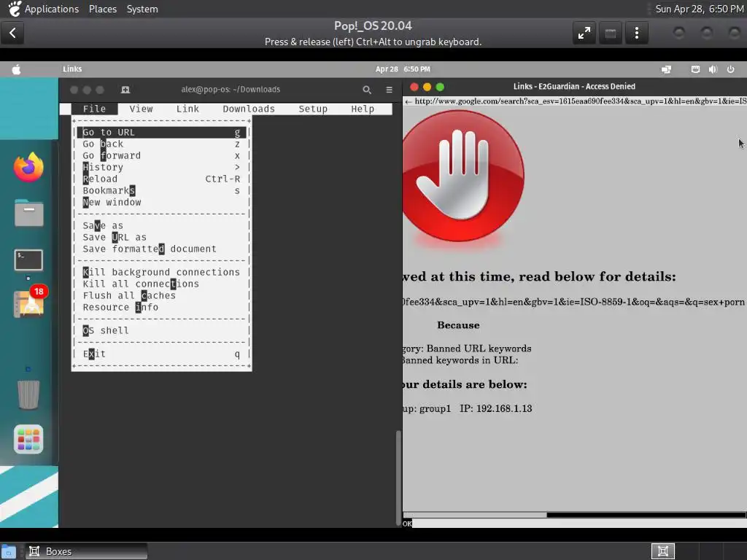Choose New window
Viewport: 747px width, 560px height.
[161, 203]
